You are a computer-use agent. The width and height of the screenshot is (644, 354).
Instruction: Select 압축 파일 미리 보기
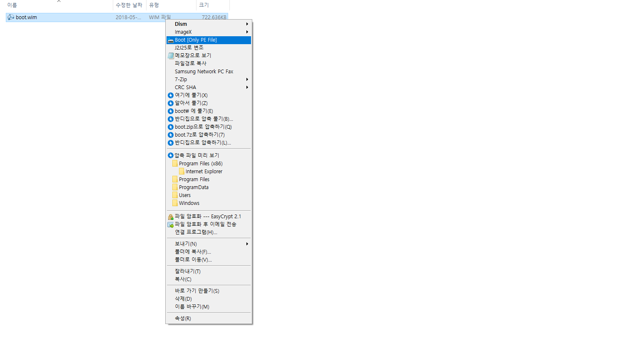click(209, 155)
